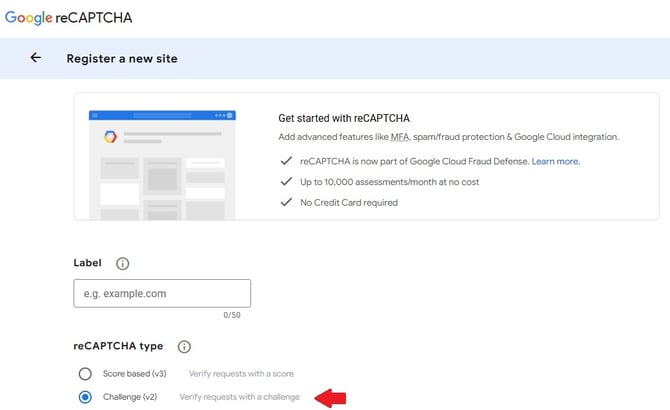Click the 'Register a new site' heading

(122, 59)
